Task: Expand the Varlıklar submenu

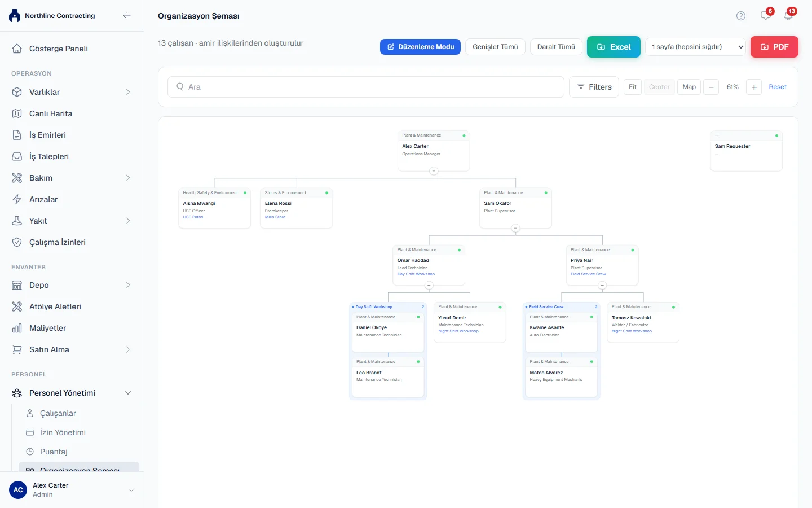Action: (x=128, y=92)
